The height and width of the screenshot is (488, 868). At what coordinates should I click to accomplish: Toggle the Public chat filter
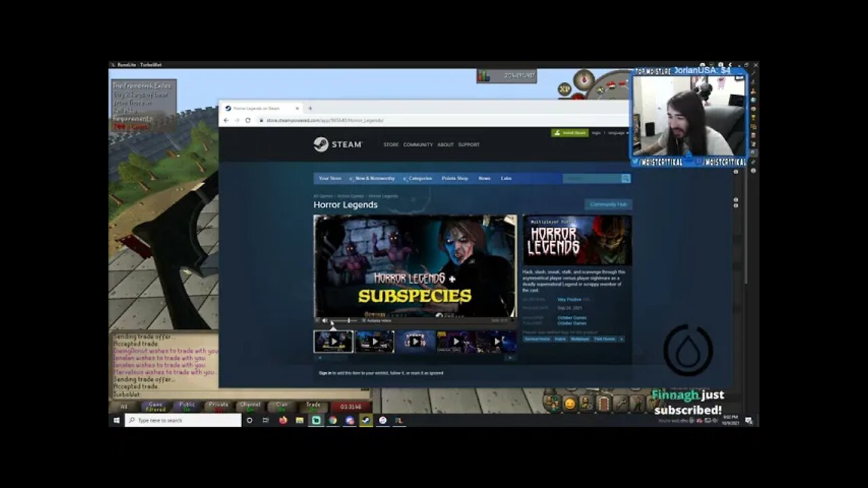click(186, 407)
